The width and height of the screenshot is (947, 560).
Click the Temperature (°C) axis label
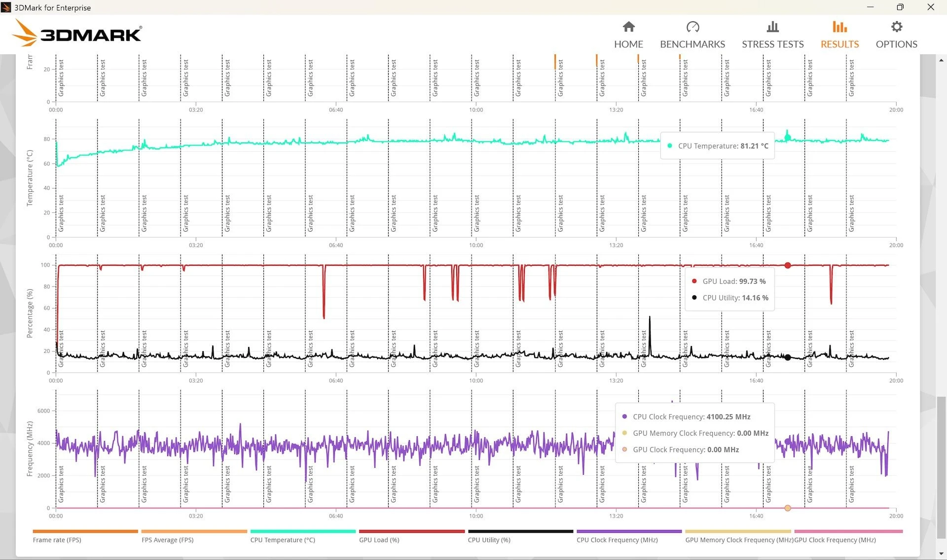[30, 178]
